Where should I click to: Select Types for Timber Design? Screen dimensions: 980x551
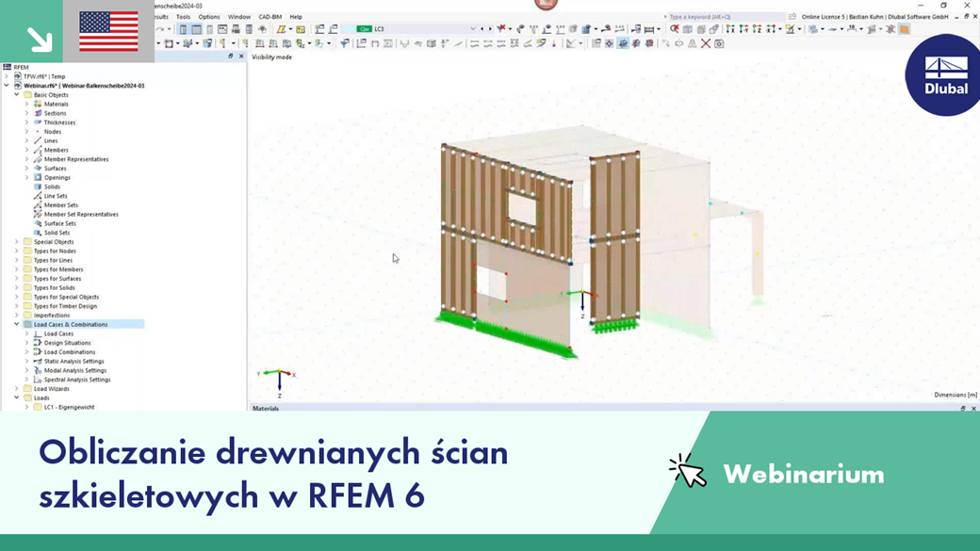pos(65,306)
